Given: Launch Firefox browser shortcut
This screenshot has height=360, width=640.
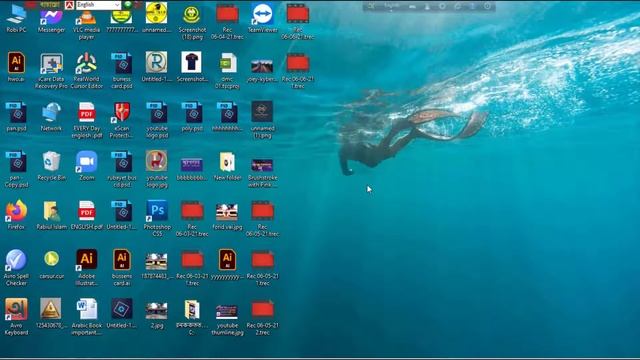Looking at the screenshot, I should click(16, 215).
